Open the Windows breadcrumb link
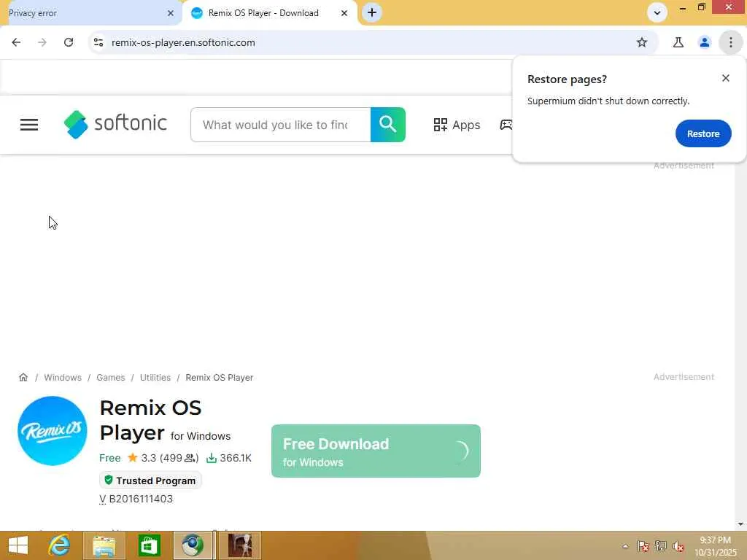 coord(63,377)
